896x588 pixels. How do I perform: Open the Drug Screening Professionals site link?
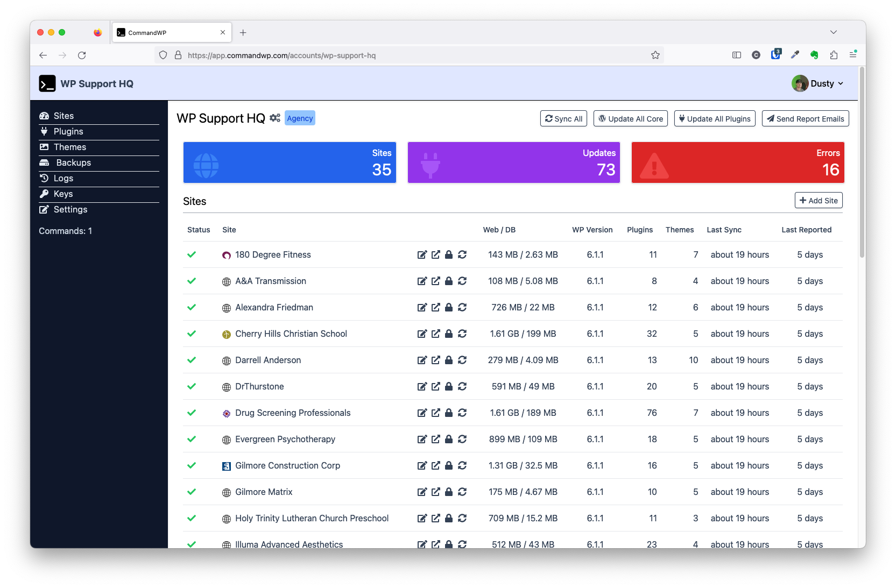point(293,413)
